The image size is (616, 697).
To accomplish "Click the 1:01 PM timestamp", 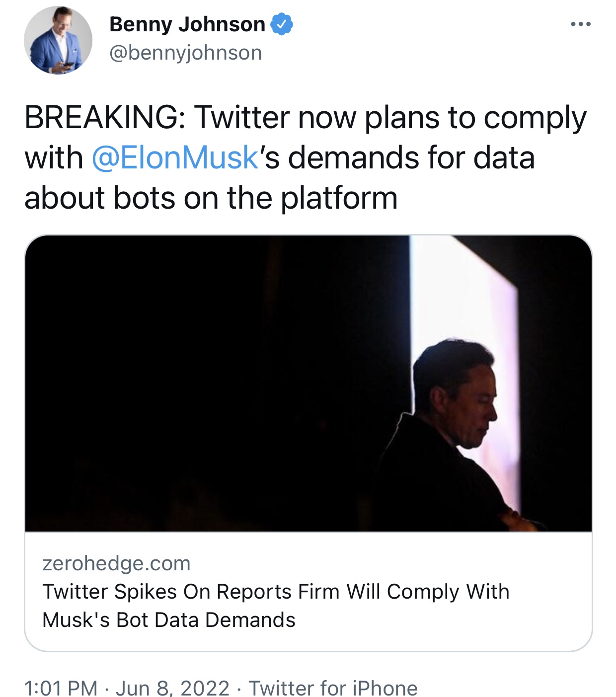I will point(61,688).
